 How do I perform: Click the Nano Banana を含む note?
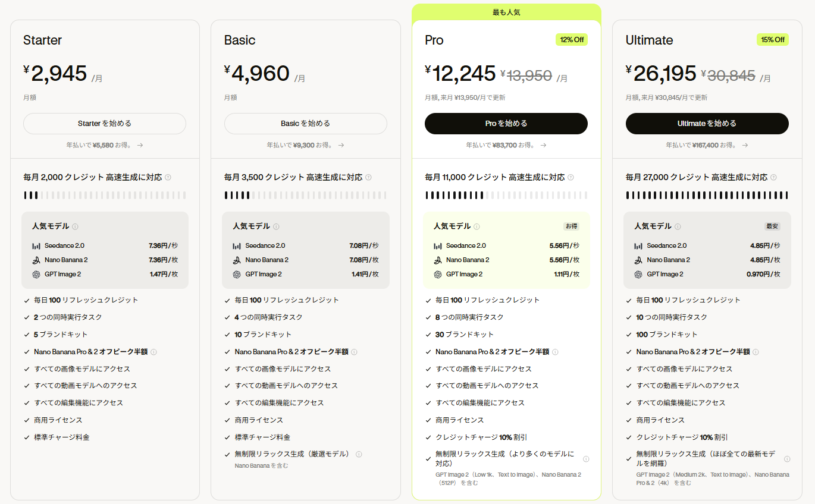[x=262, y=466]
